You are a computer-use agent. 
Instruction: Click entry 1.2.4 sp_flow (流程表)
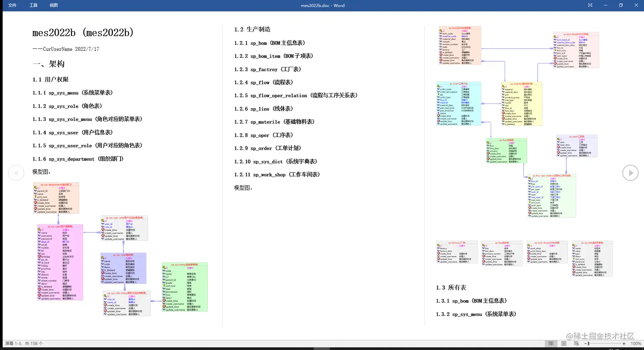coord(264,83)
